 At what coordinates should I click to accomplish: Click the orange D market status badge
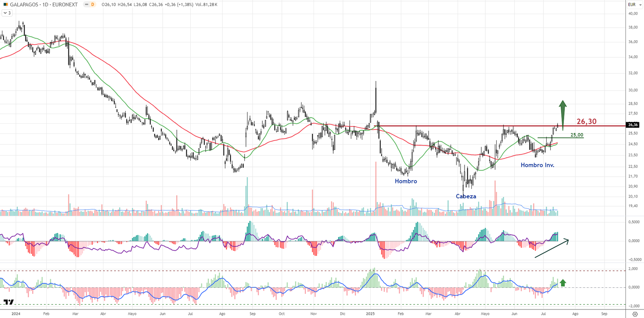tap(93, 4)
